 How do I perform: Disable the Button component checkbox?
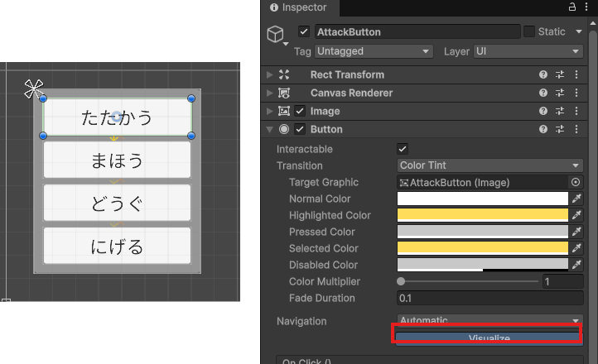[300, 129]
